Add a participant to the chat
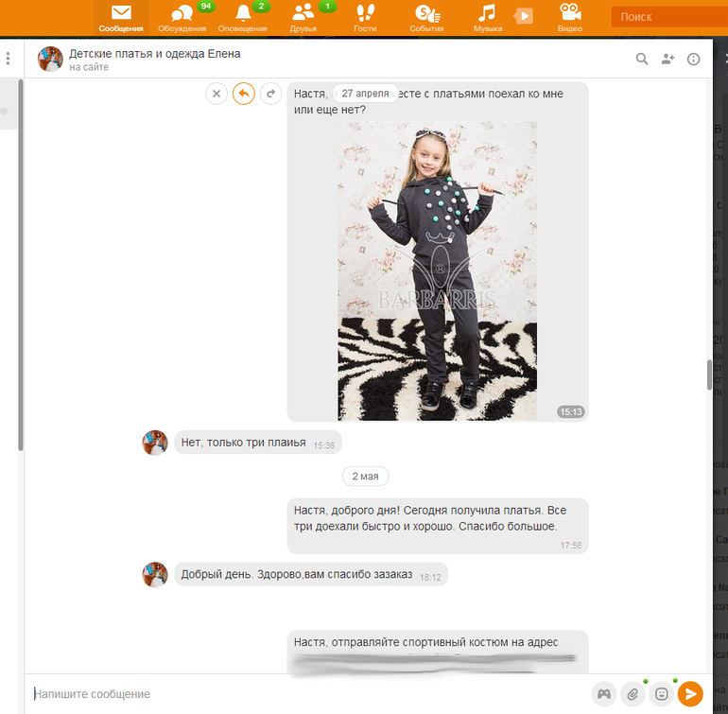 667,60
